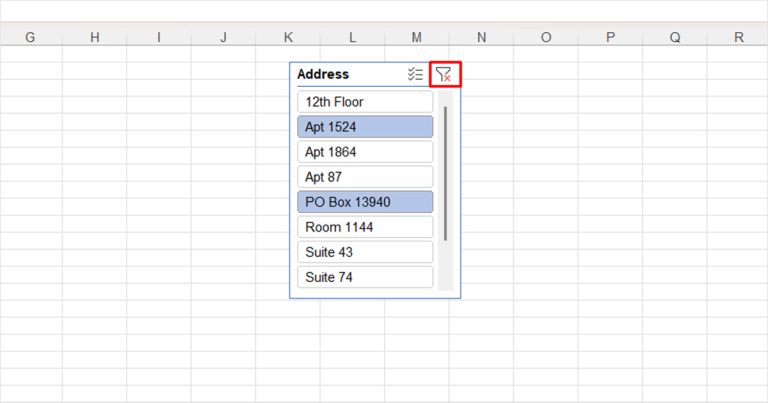Deselect PO Box 13940 in slicer
Image resolution: width=768 pixels, height=403 pixels.
tap(365, 202)
